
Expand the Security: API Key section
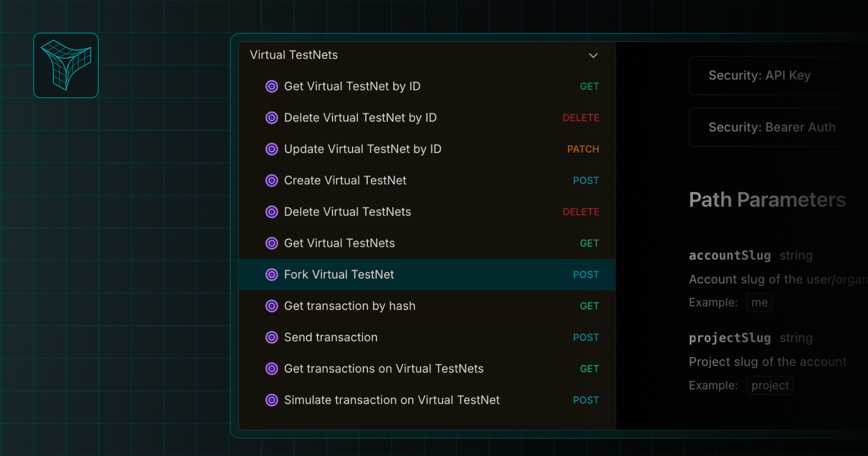point(776,75)
